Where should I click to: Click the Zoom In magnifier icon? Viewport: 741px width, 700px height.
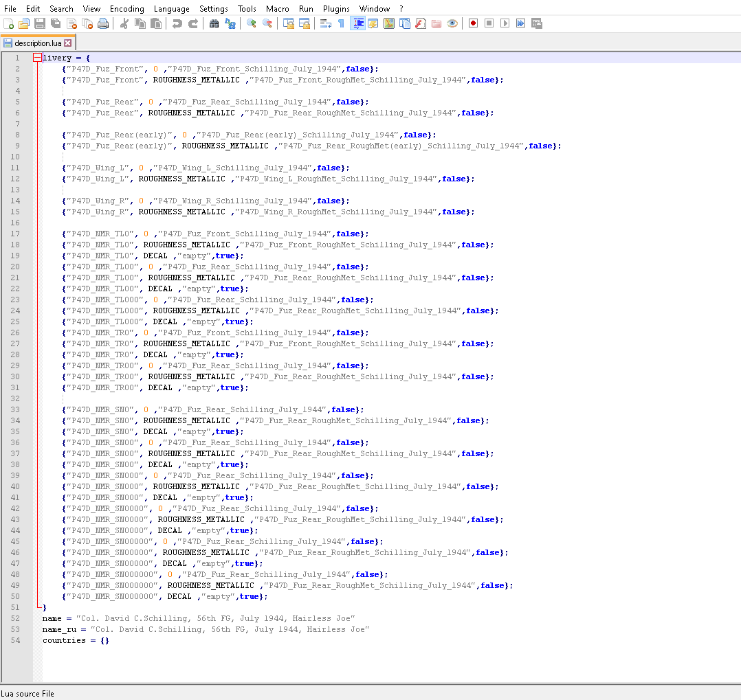pyautogui.click(x=252, y=23)
